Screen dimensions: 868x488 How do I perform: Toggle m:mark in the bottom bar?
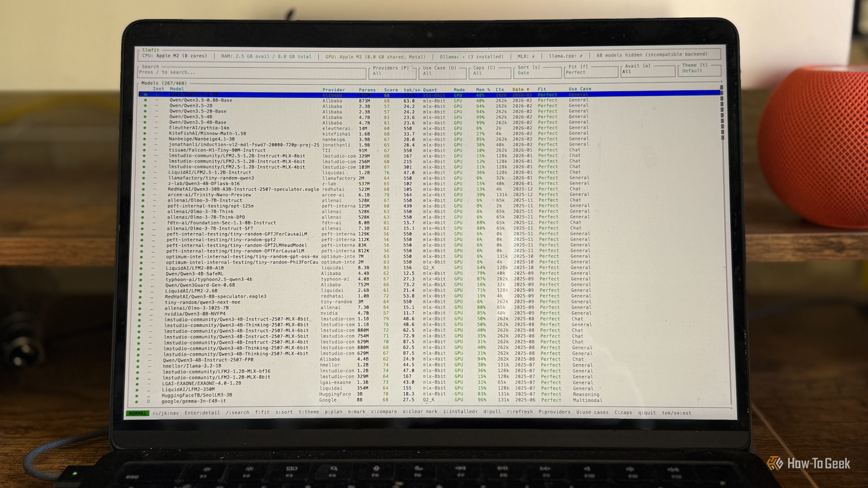pos(356,412)
